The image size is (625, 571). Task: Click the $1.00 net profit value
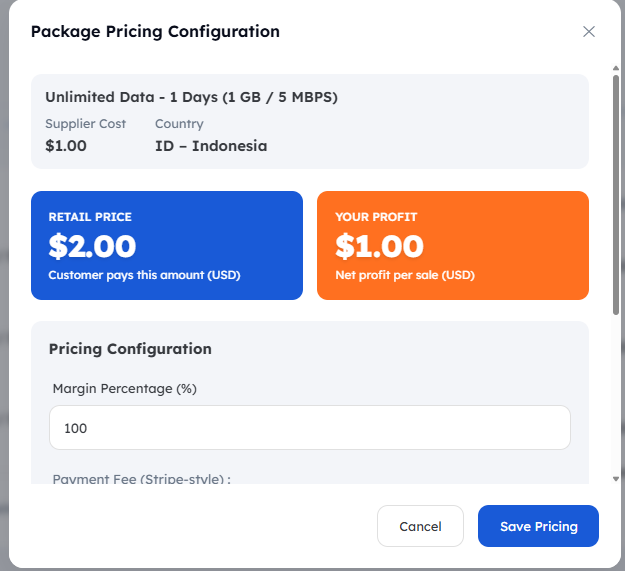point(379,245)
